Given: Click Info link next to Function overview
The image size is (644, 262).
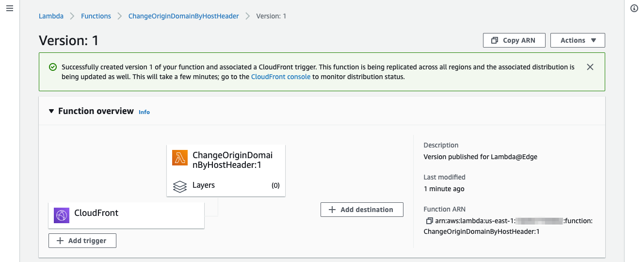Looking at the screenshot, I should click(x=144, y=112).
